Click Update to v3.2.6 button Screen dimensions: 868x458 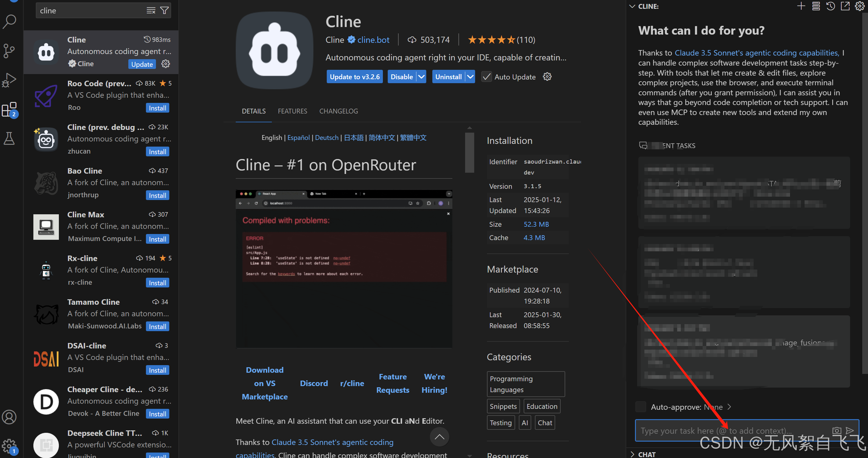pos(354,77)
